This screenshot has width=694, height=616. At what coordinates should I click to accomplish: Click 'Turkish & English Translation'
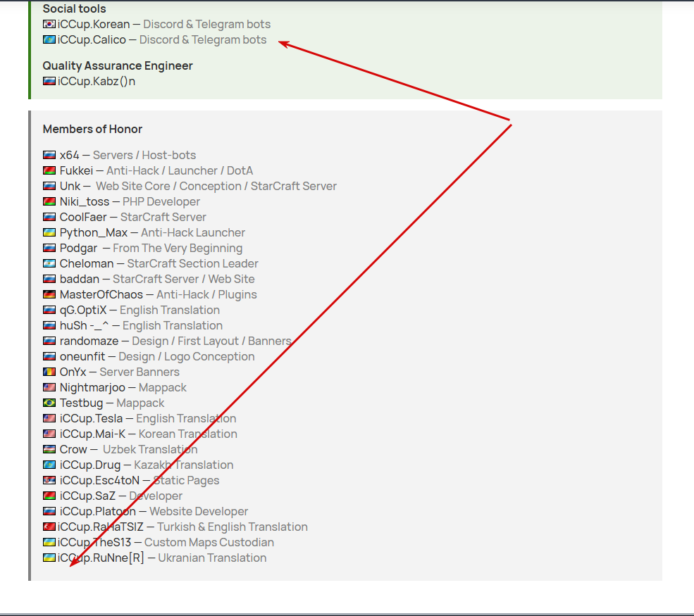(x=233, y=526)
